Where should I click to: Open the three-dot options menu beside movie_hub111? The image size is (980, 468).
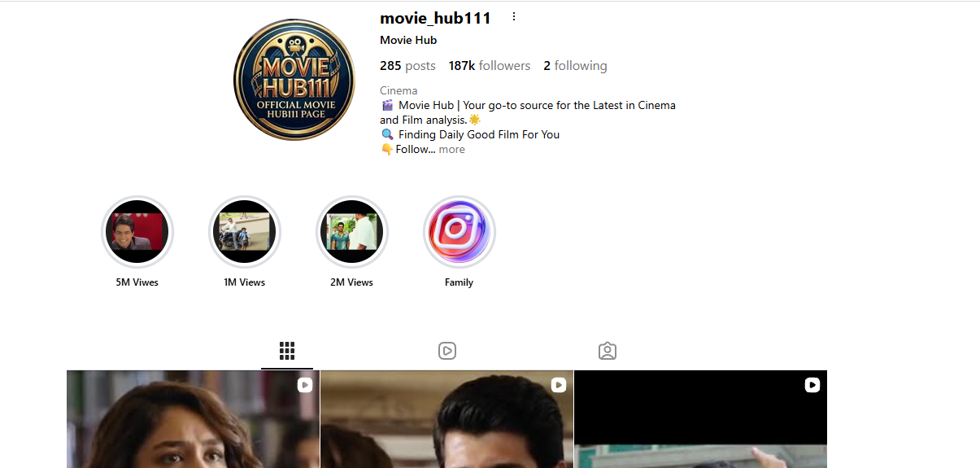pyautogui.click(x=513, y=17)
